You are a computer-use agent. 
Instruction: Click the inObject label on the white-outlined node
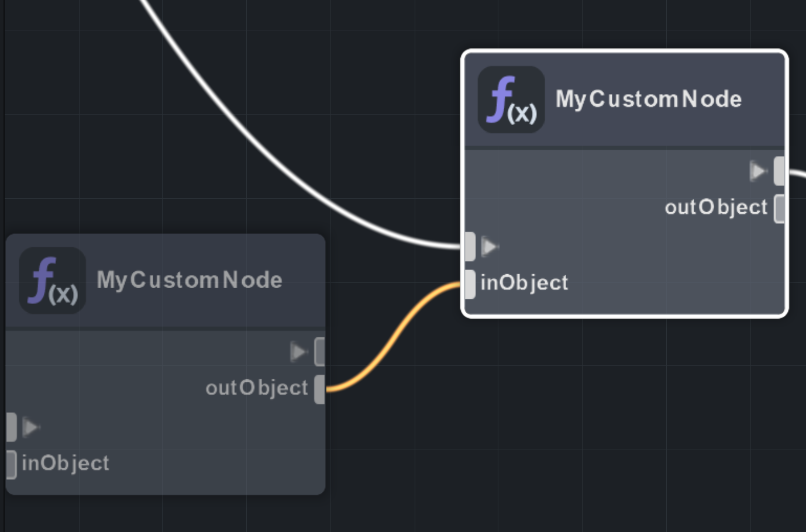point(524,284)
